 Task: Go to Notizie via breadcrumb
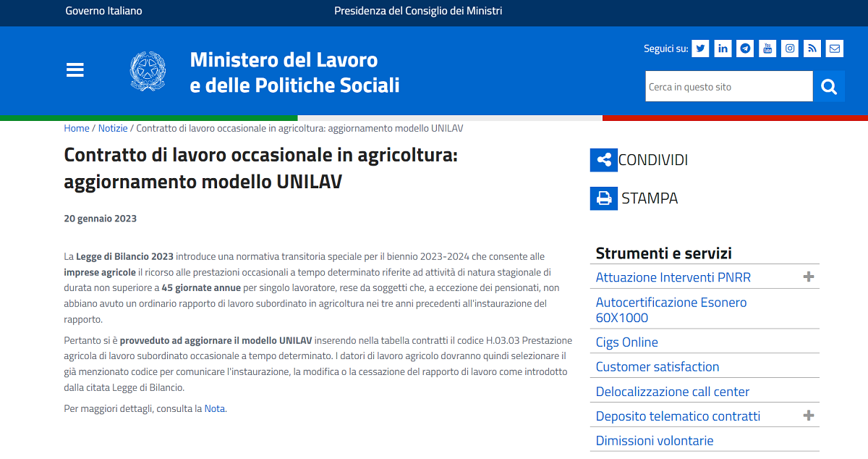pos(113,127)
